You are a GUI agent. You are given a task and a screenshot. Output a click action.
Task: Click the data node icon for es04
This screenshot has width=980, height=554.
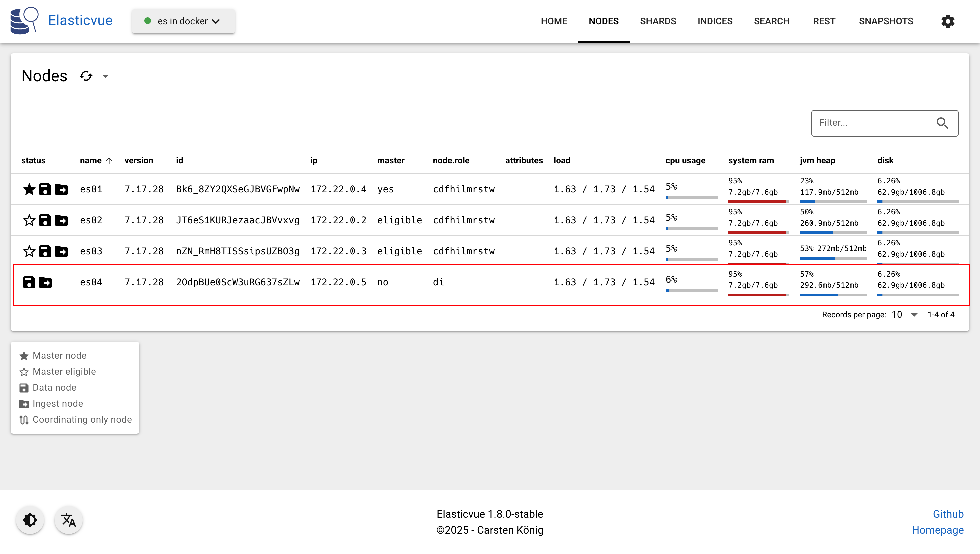[x=29, y=282]
